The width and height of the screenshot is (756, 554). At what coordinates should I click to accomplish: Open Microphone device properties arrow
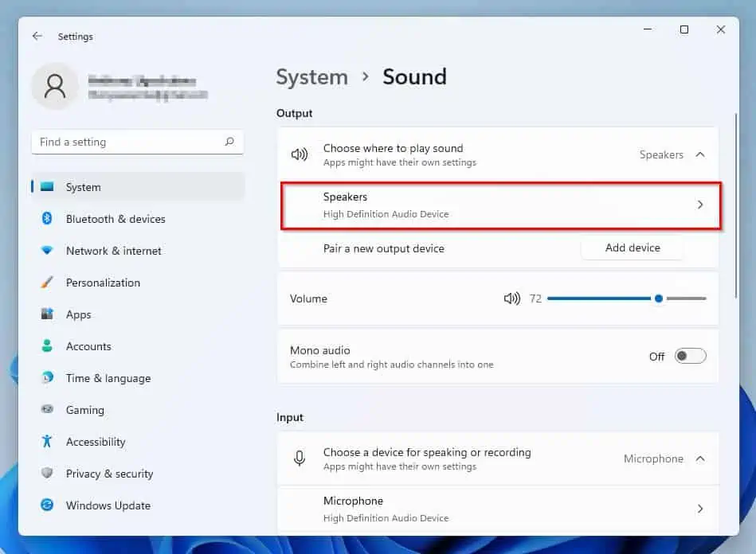pyautogui.click(x=700, y=509)
